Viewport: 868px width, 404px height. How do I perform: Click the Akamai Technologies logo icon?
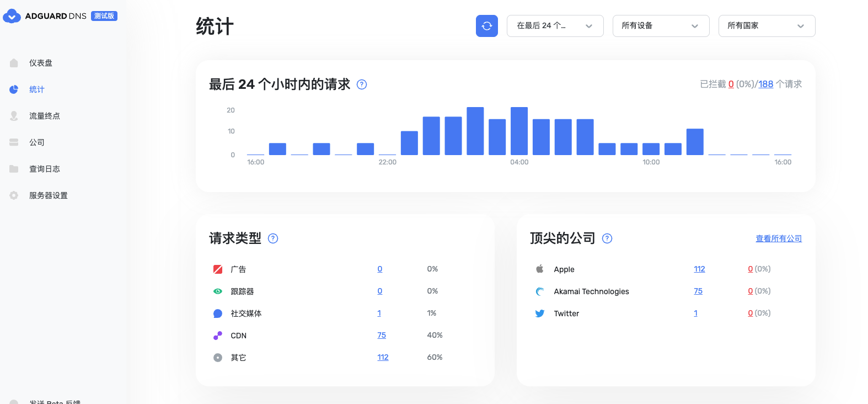tap(540, 291)
